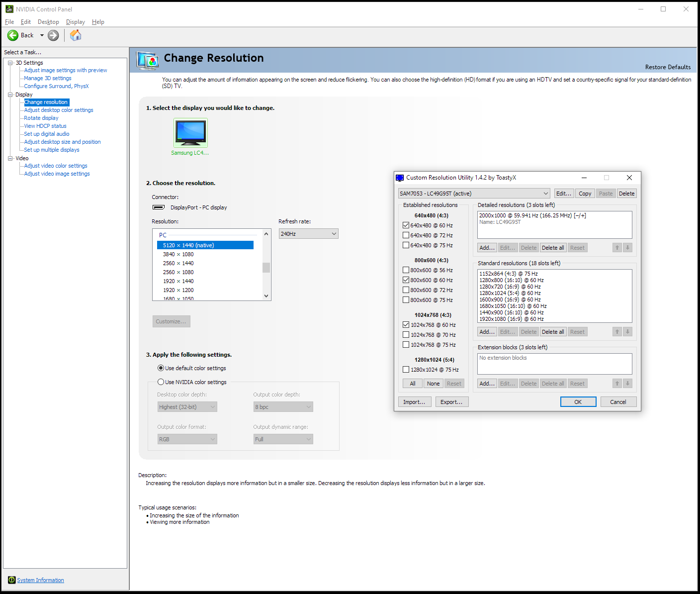Image resolution: width=700 pixels, height=594 pixels.
Task: Click move down arrow for standard resolutions
Action: pyautogui.click(x=627, y=332)
